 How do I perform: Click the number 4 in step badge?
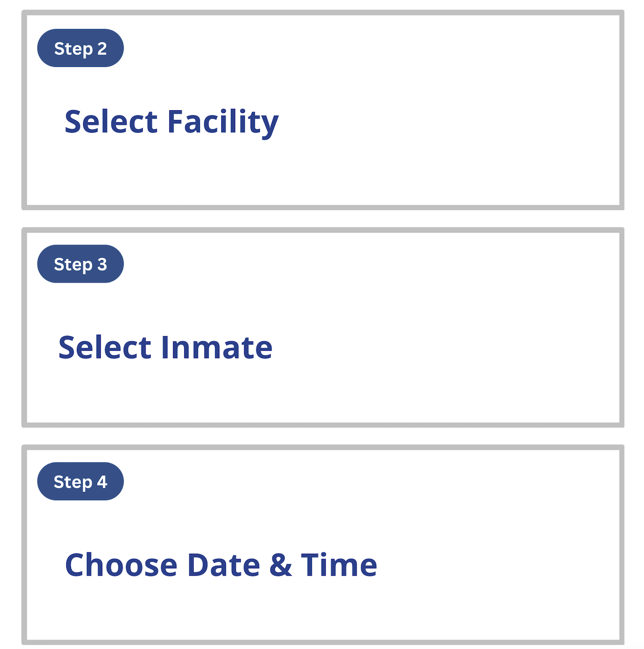point(102,482)
